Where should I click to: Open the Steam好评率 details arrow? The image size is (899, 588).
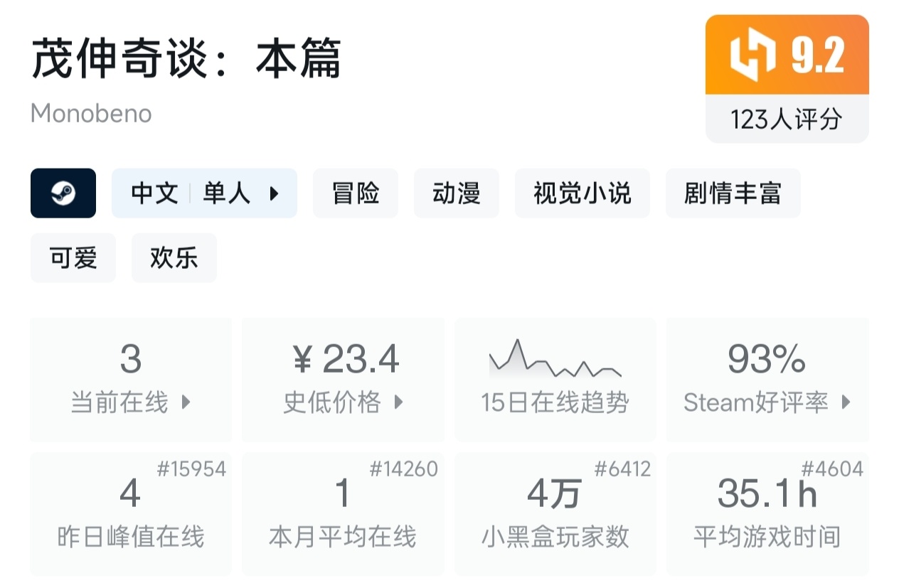point(846,402)
